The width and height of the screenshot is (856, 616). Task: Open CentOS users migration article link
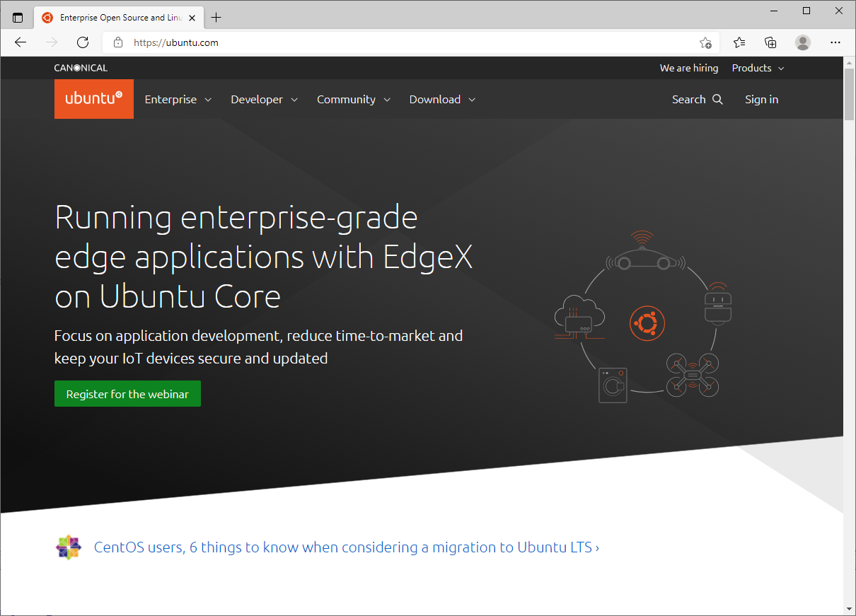pyautogui.click(x=347, y=547)
